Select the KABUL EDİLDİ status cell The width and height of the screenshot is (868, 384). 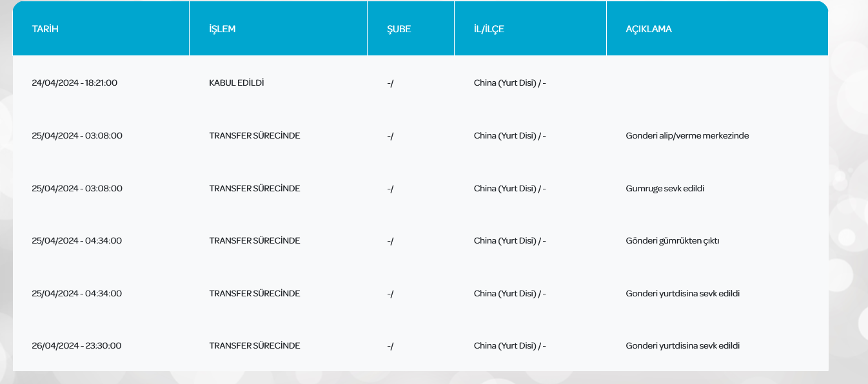coord(237,83)
